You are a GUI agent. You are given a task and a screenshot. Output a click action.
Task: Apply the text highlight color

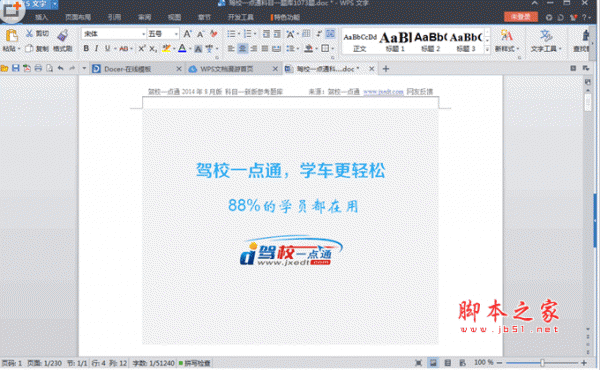point(166,49)
